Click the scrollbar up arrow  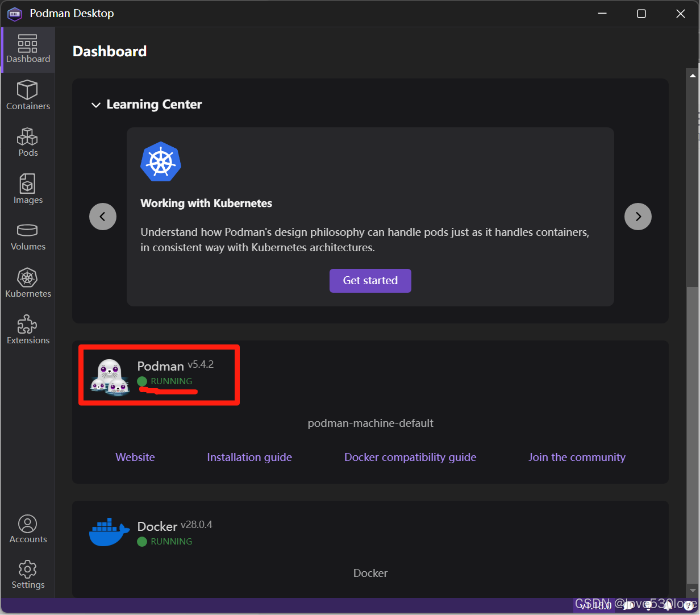coord(693,75)
